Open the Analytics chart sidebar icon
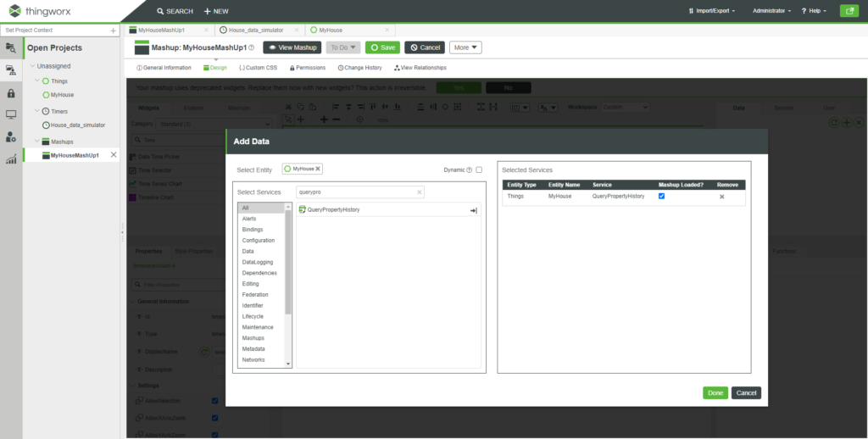This screenshot has width=868, height=439. pos(10,159)
